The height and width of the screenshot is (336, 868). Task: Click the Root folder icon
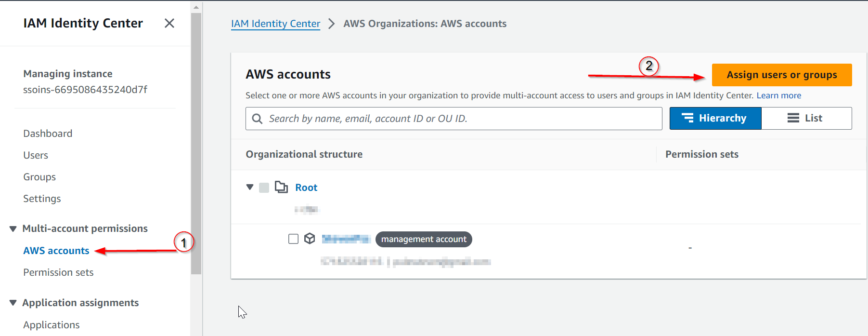point(281,187)
